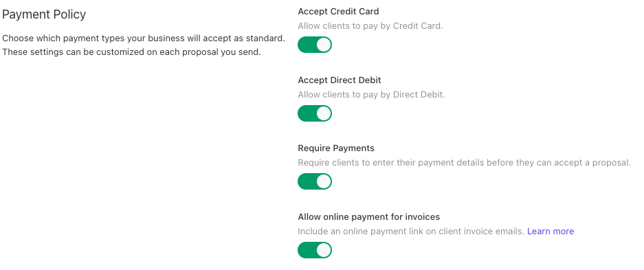The width and height of the screenshot is (644, 270).
Task: Disable the Accept Credit Card toggle
Action: 315,45
